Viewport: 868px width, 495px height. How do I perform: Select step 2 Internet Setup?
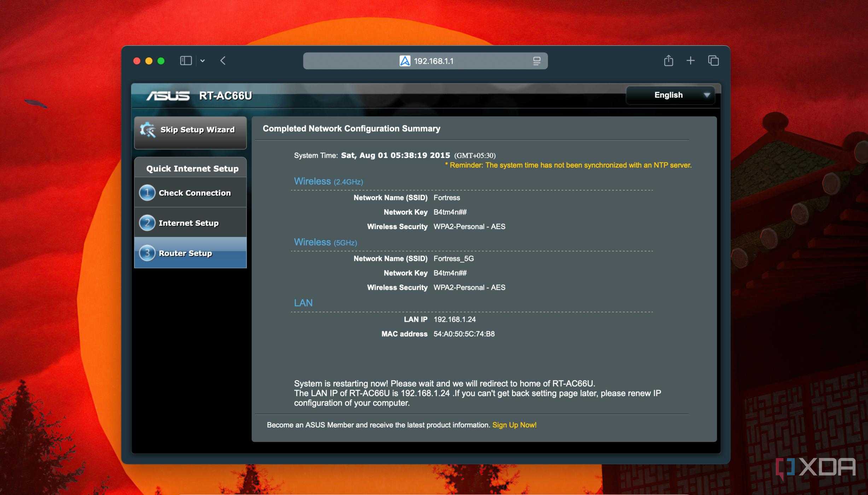click(x=190, y=223)
